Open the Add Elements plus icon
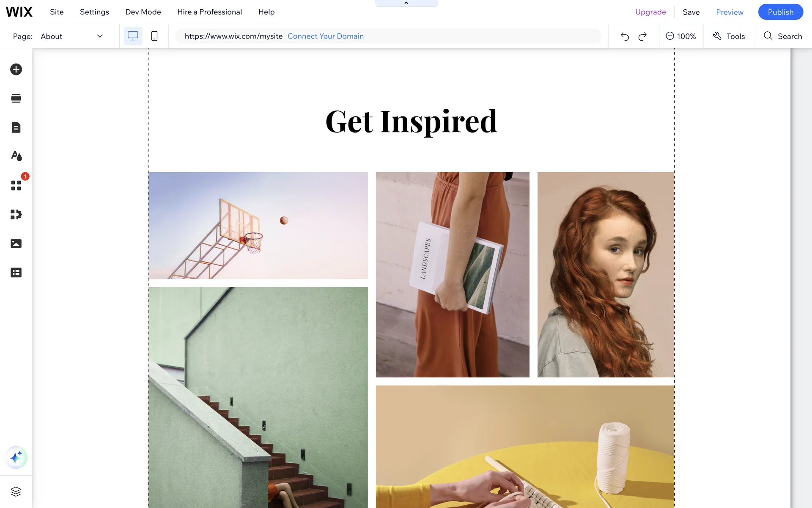 pos(16,69)
